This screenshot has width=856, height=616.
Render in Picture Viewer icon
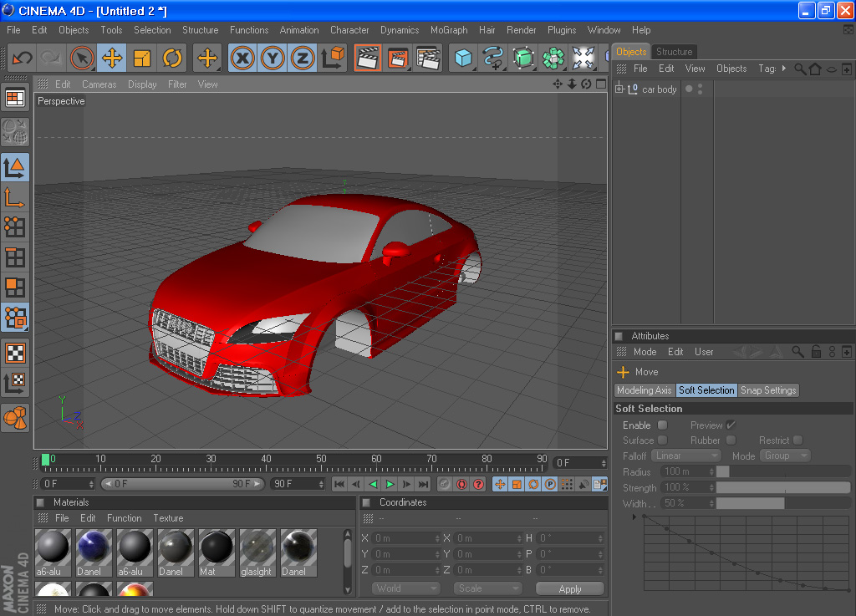tap(398, 58)
